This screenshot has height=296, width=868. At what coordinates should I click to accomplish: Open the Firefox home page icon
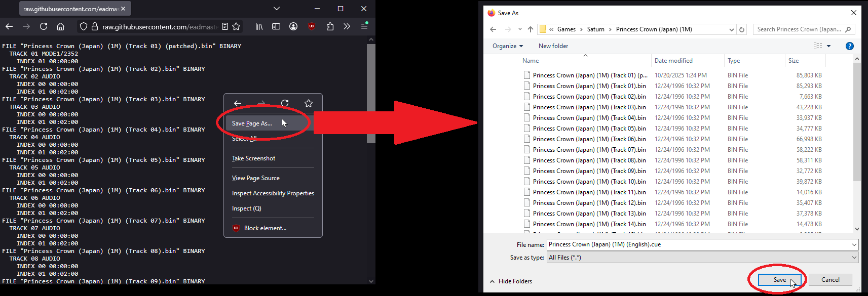tap(61, 26)
